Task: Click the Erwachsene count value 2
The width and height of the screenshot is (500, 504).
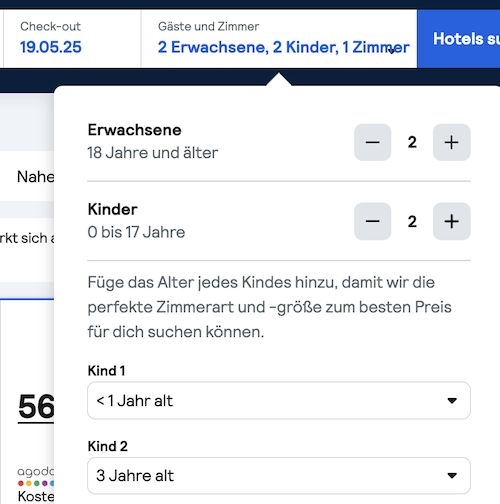Action: coord(412,142)
